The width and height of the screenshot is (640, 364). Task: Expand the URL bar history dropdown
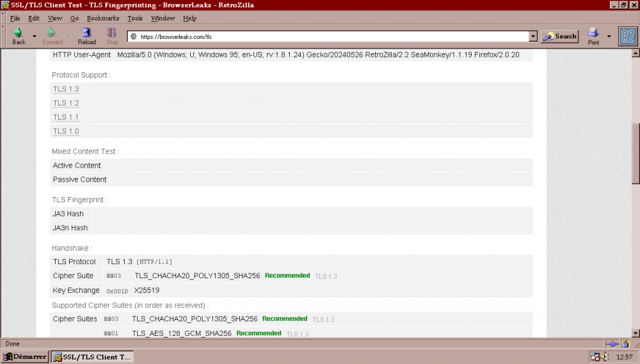[x=533, y=36]
